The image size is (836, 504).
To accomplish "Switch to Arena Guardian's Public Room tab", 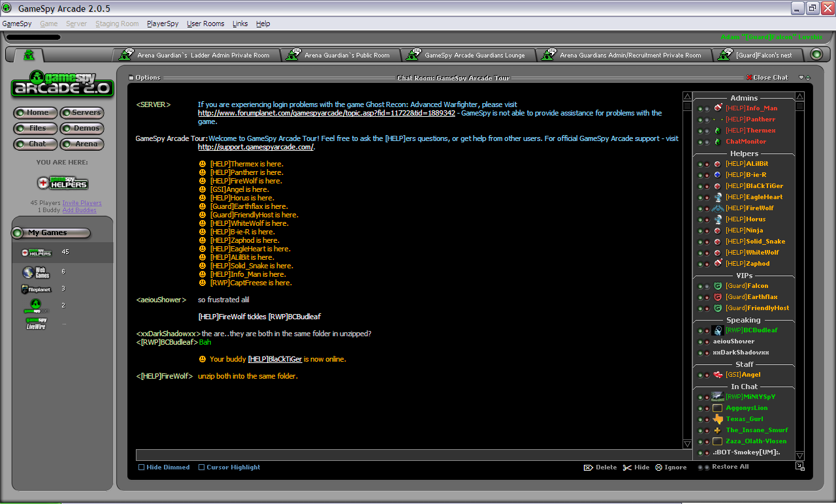I will point(340,55).
